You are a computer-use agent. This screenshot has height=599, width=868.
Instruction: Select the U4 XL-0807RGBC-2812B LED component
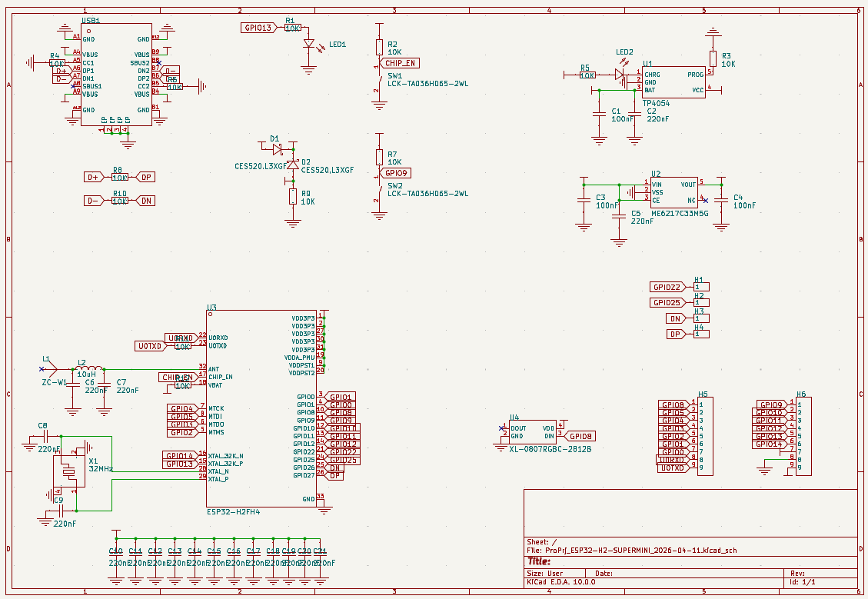coord(532,432)
